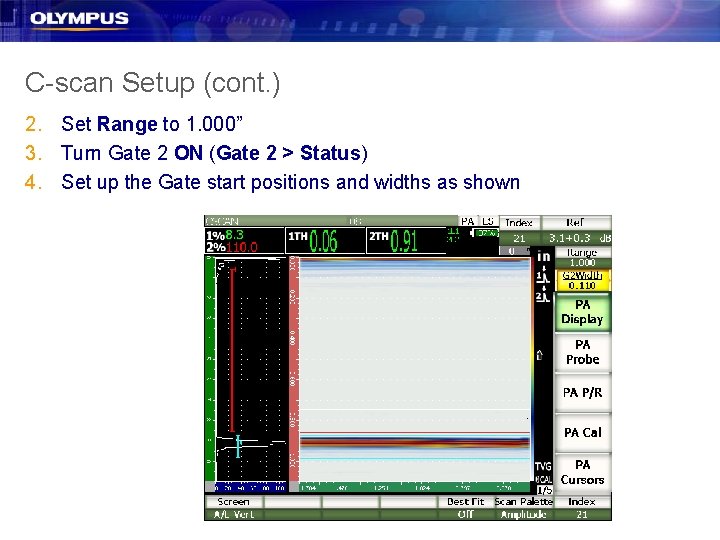The width and height of the screenshot is (720, 540).
Task: Select the top Index parameter showing 21
Action: pyautogui.click(x=519, y=231)
